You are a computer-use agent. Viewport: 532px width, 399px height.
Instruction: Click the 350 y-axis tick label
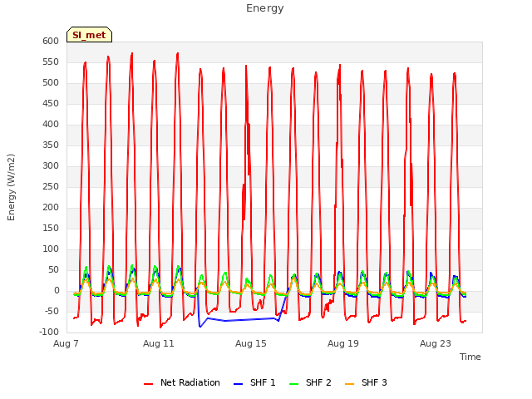point(51,145)
